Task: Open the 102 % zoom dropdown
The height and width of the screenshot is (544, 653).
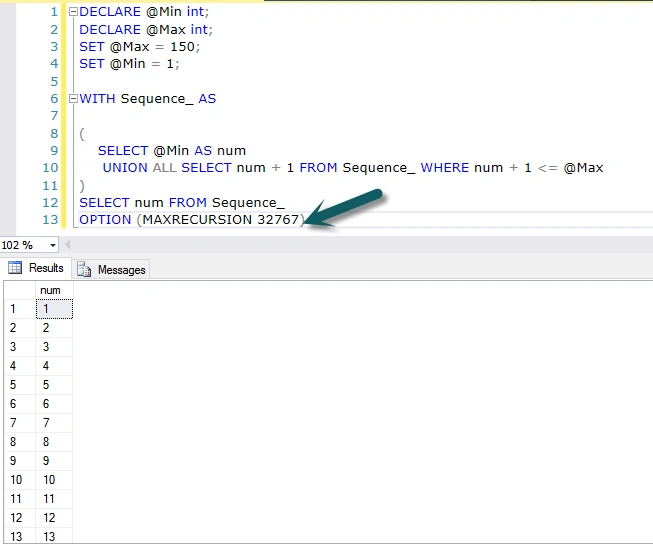Action: [53, 245]
